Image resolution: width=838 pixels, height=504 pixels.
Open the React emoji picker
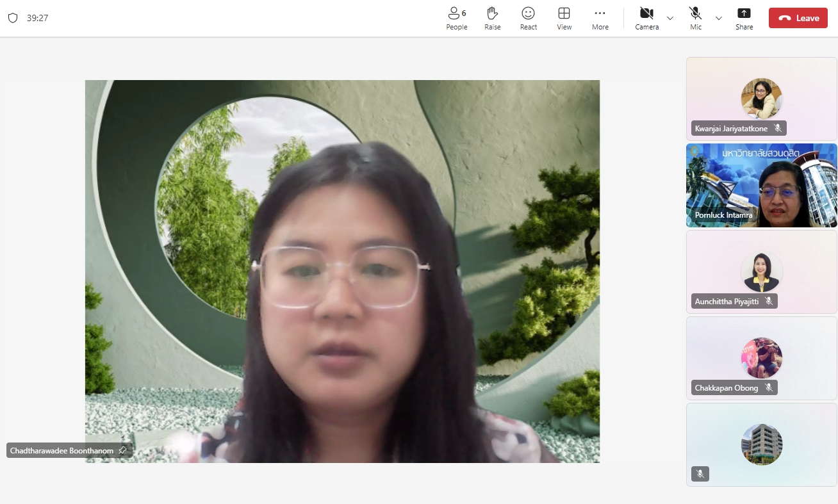pos(528,18)
